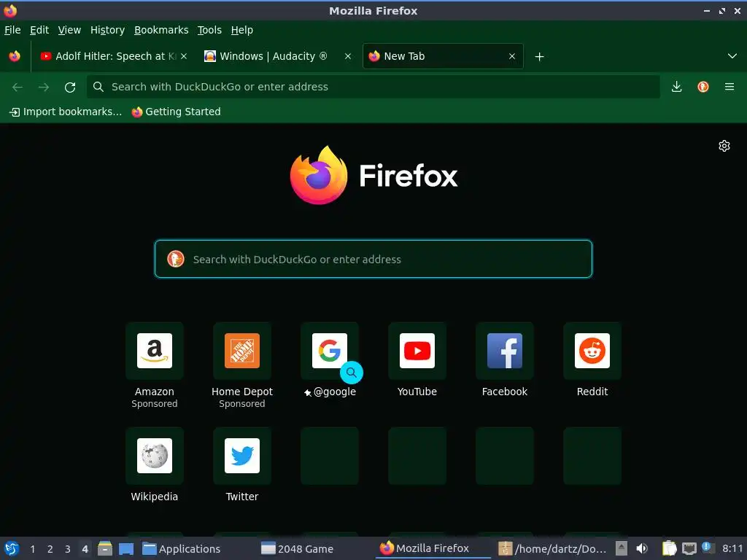Viewport: 747px width, 560px height.
Task: Close the New Tab tab
Action: click(x=511, y=56)
